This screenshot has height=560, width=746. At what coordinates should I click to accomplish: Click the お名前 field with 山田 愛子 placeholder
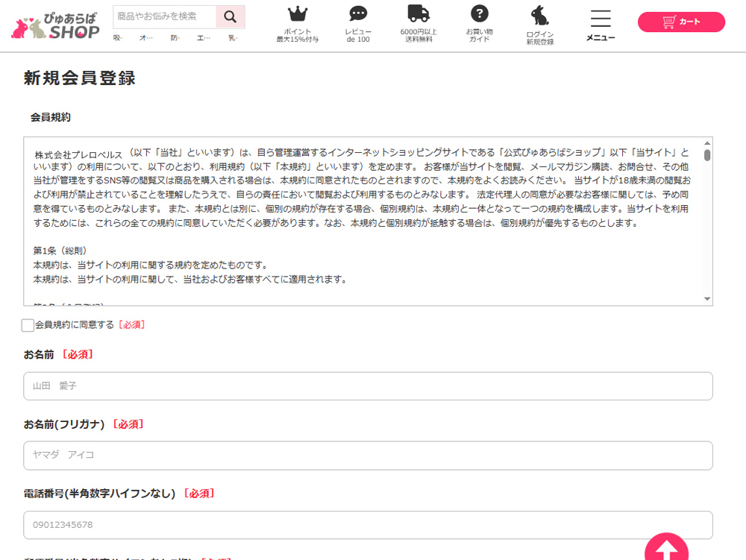click(x=368, y=386)
